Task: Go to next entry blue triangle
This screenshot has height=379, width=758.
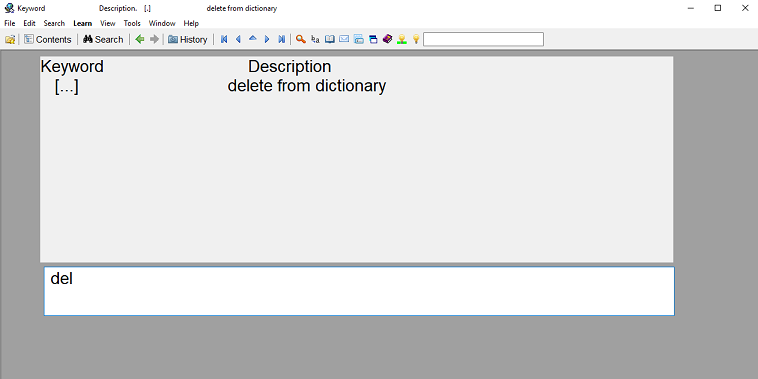Action: coord(267,40)
